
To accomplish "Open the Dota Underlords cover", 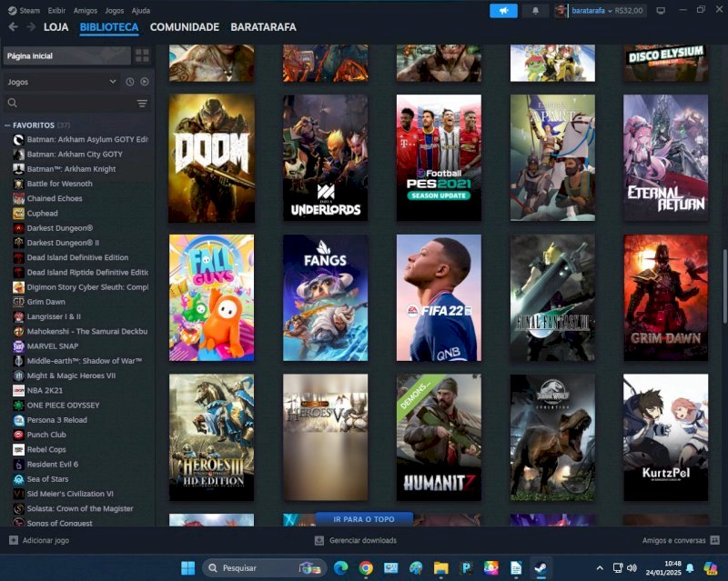I will 326,158.
